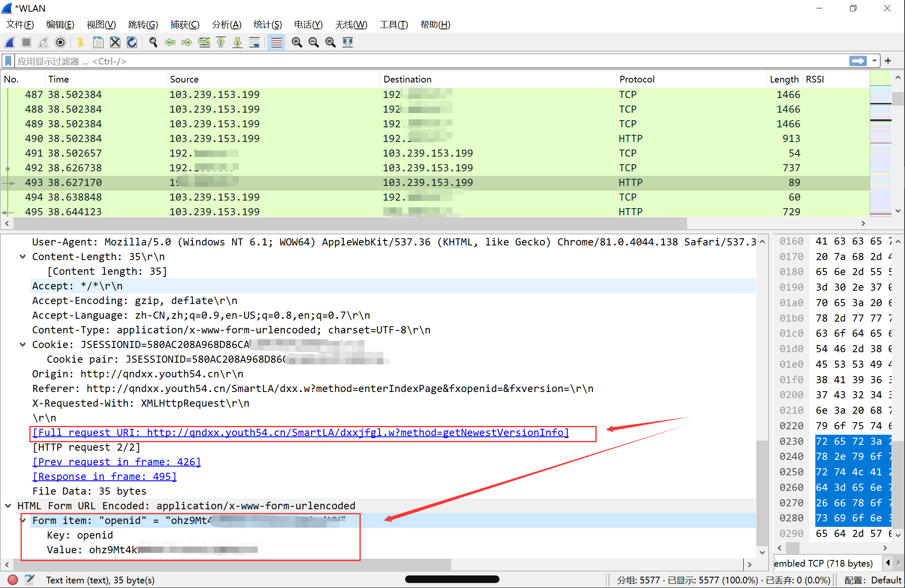Open the 分析(A) menu

(x=226, y=25)
